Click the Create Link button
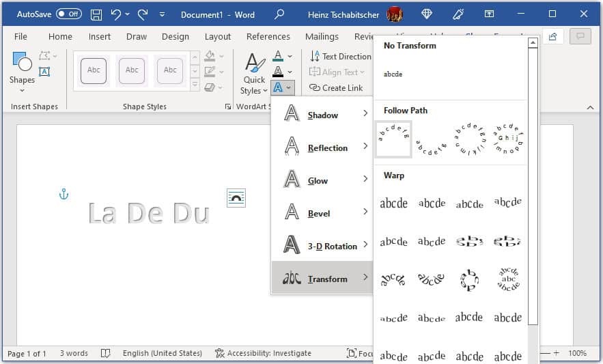Screen dimensions: 603x364 pyautogui.click(x=336, y=87)
